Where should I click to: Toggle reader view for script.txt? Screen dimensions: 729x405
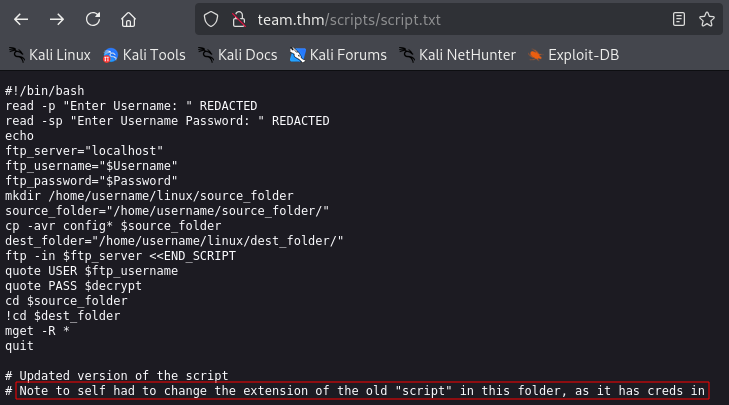tap(679, 19)
